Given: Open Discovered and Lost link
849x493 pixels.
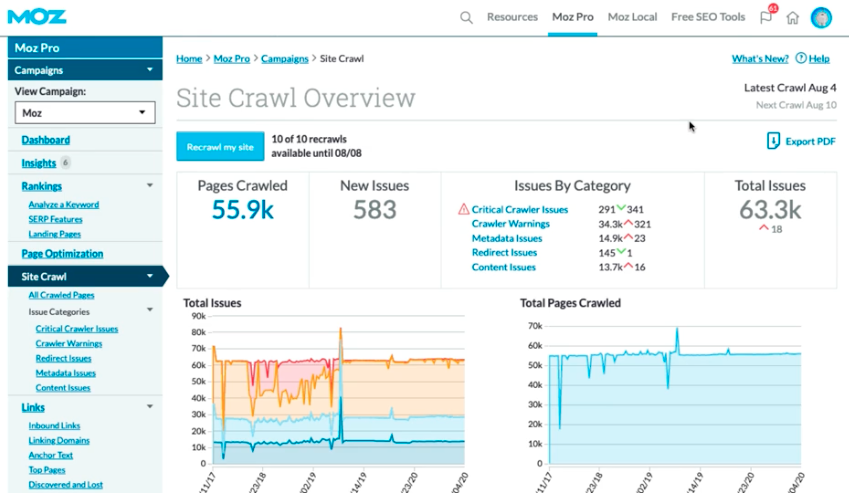Looking at the screenshot, I should click(x=66, y=484).
